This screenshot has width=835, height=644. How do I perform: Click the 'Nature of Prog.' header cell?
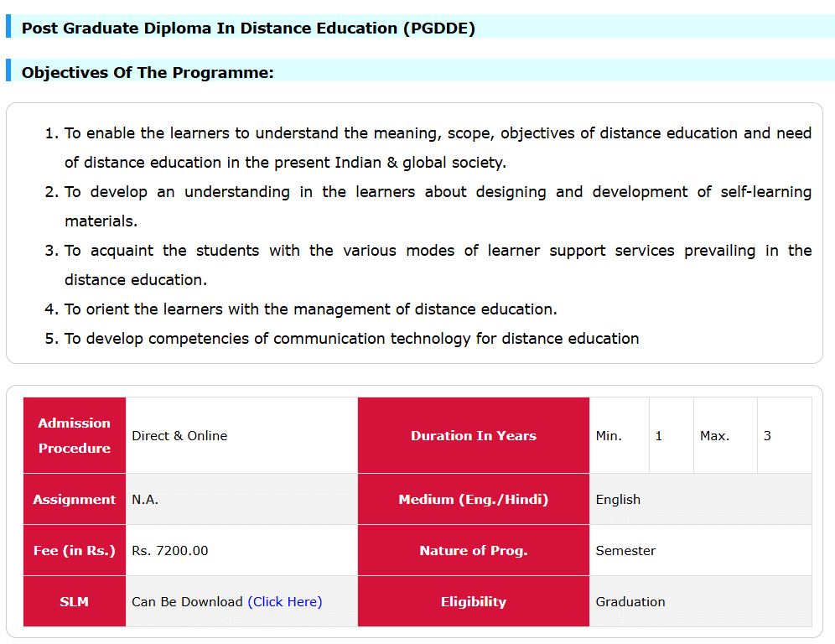(x=474, y=550)
